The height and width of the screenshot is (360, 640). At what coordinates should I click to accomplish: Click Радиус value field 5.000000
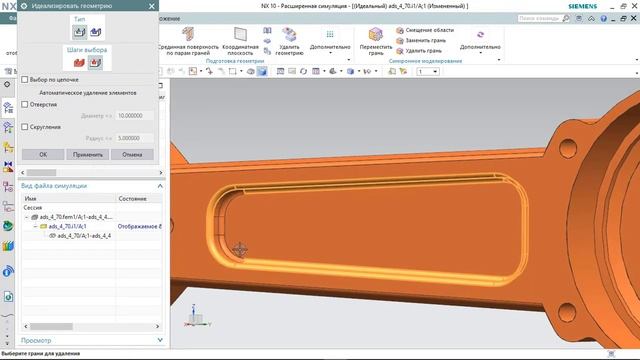pyautogui.click(x=135, y=138)
